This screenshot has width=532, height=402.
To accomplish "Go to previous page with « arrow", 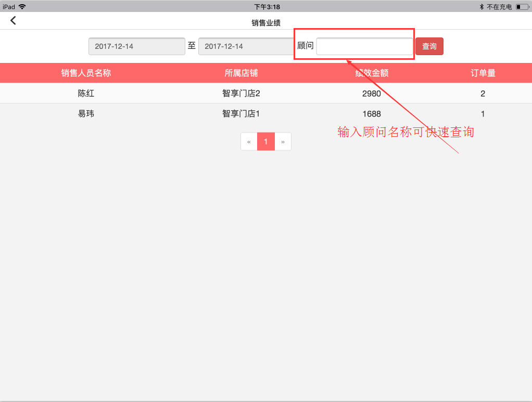I will coord(249,141).
